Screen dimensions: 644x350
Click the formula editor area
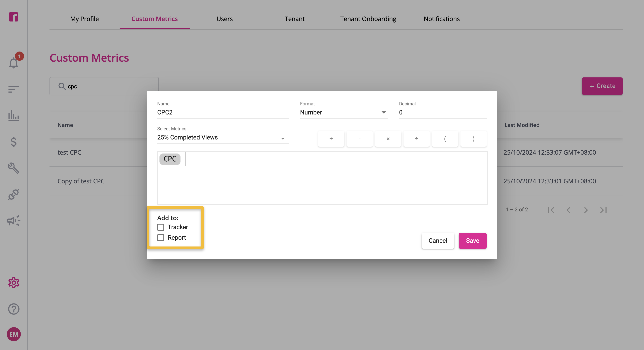pyautogui.click(x=322, y=178)
